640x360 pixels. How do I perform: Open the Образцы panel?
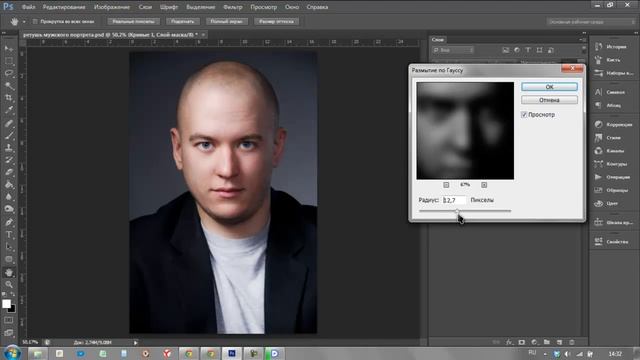[612, 190]
